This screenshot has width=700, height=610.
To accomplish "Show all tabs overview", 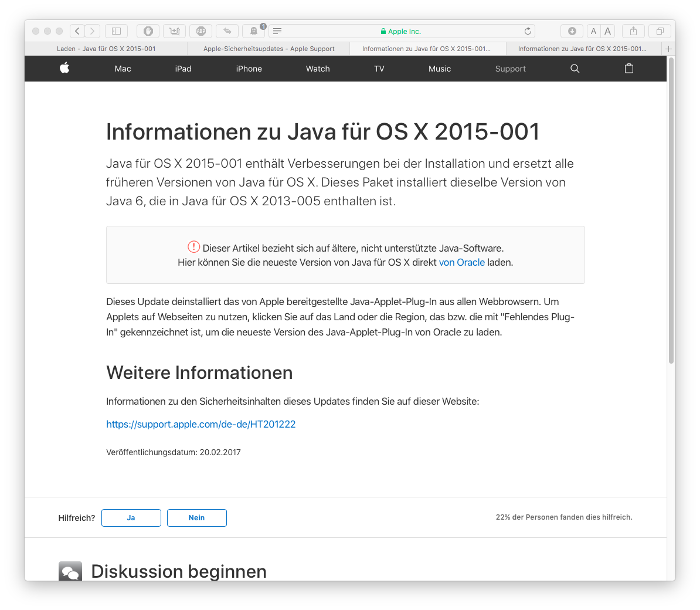I will 660,31.
